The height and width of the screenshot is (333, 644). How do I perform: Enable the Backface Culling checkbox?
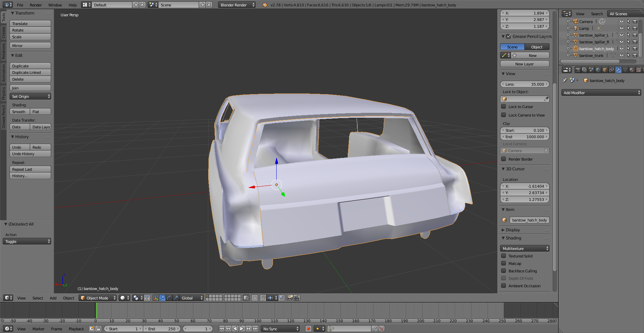(503, 271)
